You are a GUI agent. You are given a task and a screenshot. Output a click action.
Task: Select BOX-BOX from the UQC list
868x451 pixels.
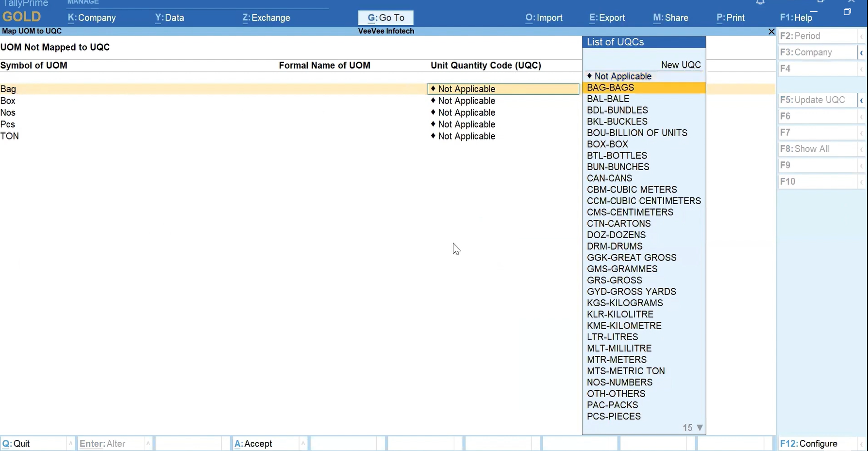pyautogui.click(x=607, y=144)
